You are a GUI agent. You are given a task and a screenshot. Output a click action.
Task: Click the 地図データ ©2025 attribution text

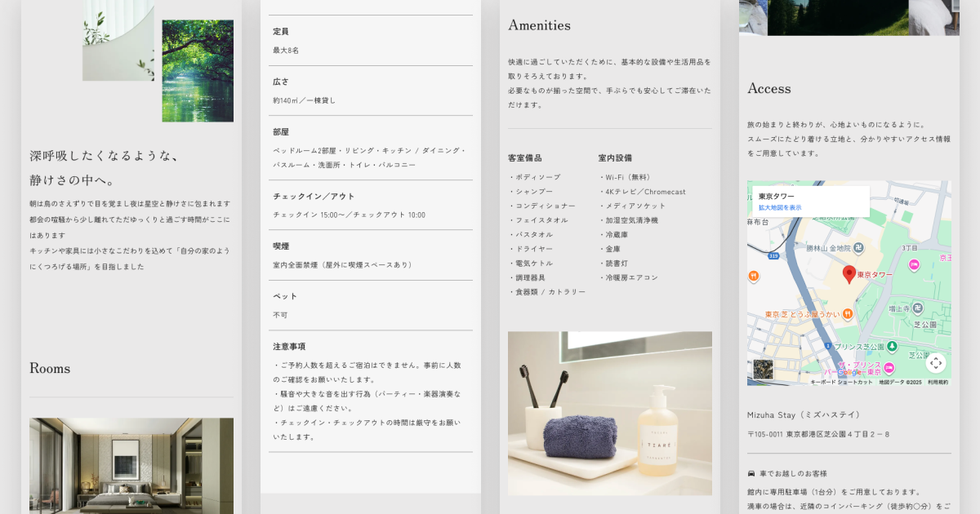[899, 383]
